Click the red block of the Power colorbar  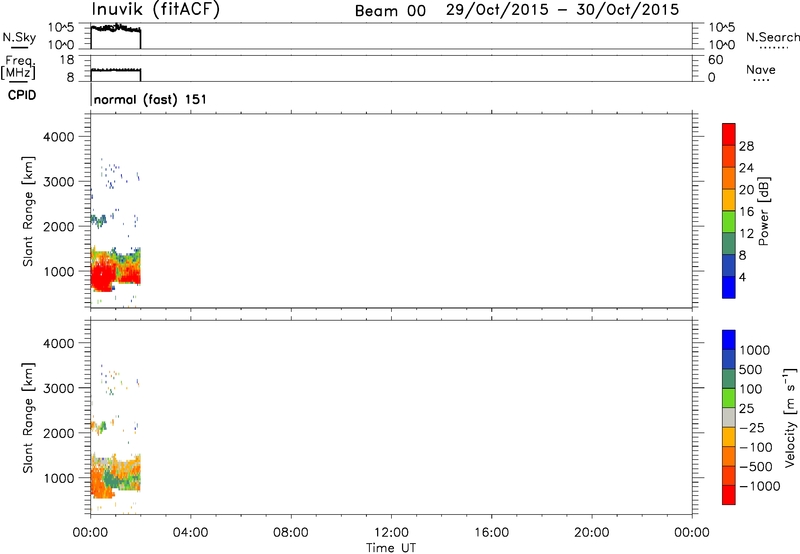tap(729, 134)
